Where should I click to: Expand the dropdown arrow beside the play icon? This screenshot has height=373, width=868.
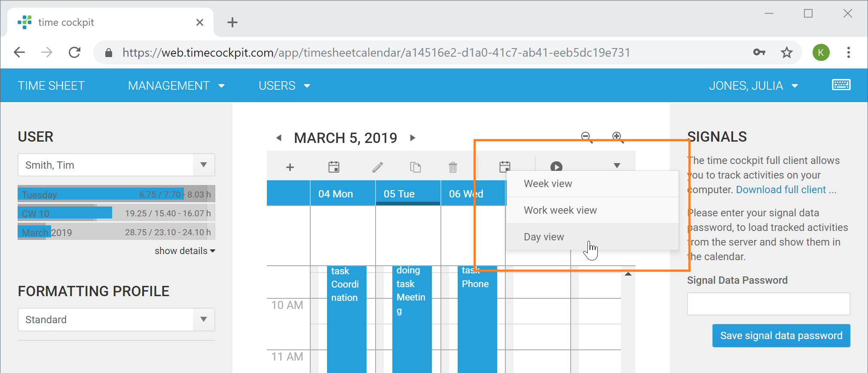pyautogui.click(x=617, y=166)
